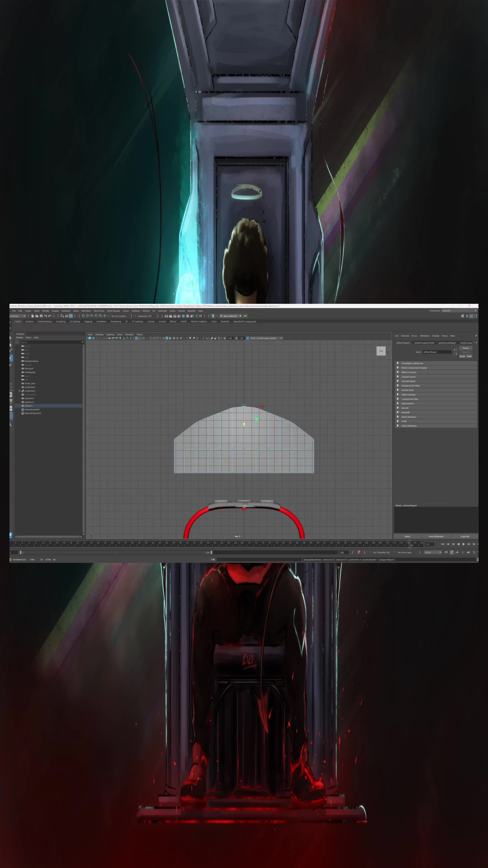The height and width of the screenshot is (868, 488).
Task: Click the Pause Viewport icon in status line
Action: coord(201,316)
